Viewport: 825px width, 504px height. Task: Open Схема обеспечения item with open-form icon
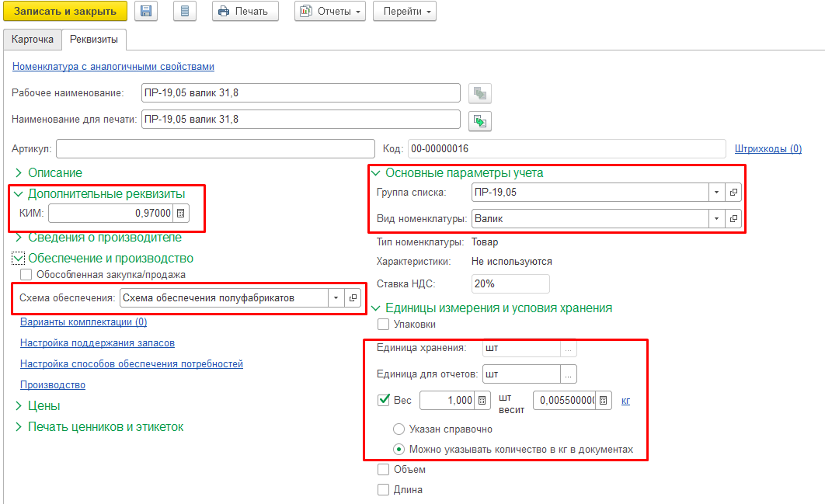pyautogui.click(x=353, y=297)
